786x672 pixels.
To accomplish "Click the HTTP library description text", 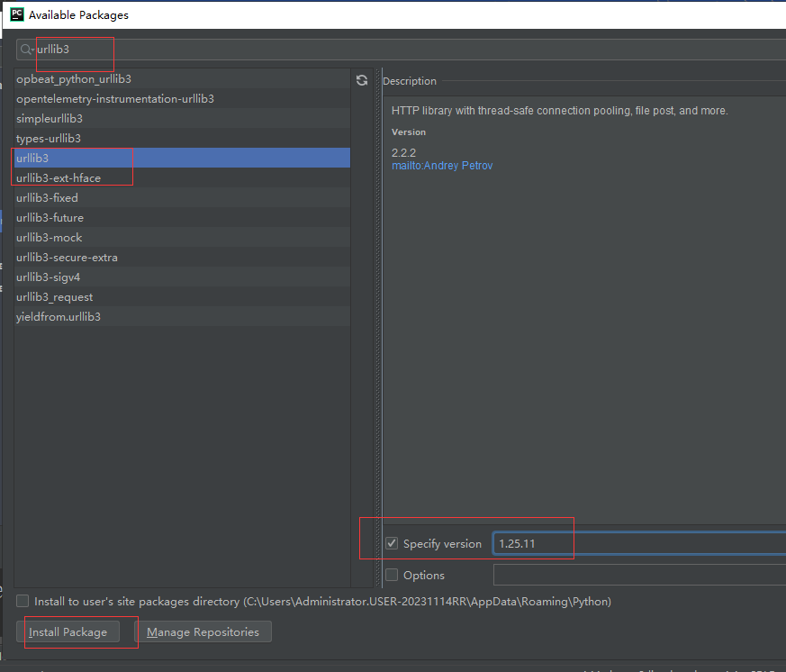I will (559, 111).
